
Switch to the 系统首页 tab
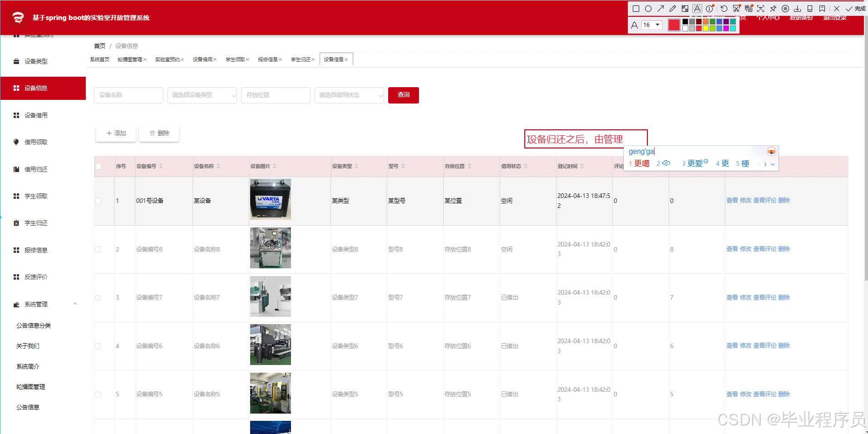click(x=100, y=59)
